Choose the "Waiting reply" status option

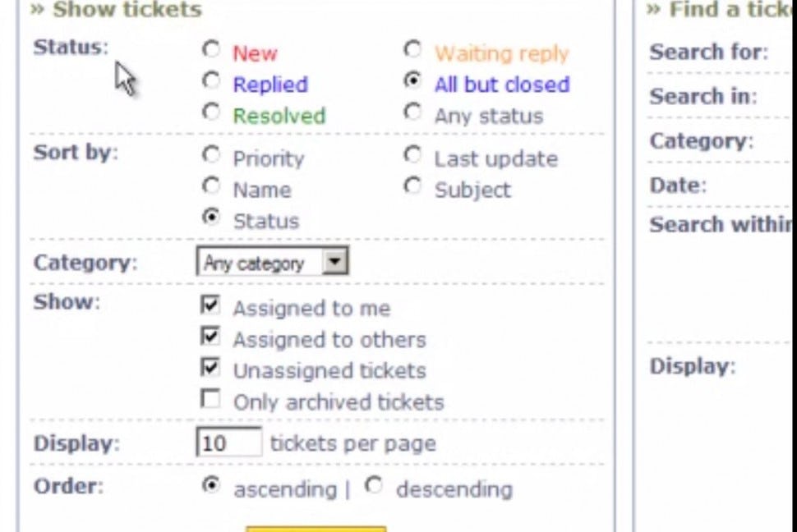[x=413, y=50]
